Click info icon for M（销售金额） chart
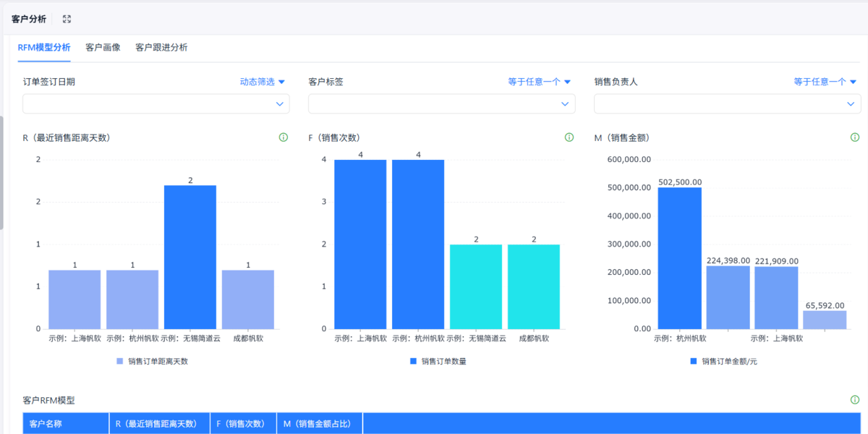868x434 pixels. (855, 137)
